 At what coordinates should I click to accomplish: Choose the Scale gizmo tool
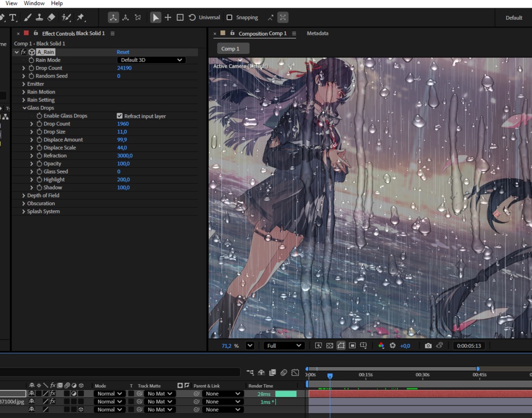(x=180, y=18)
